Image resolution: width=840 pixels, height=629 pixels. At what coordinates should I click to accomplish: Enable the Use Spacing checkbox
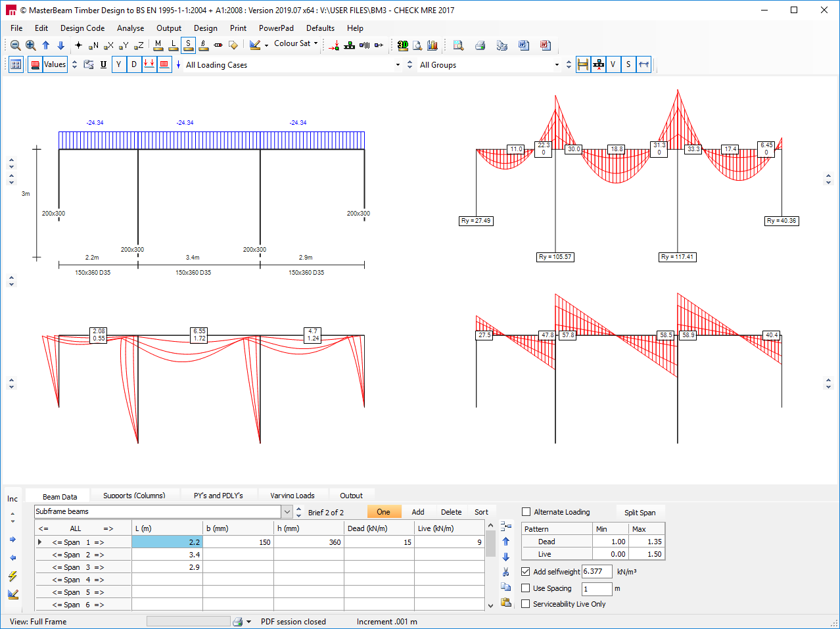pyautogui.click(x=526, y=588)
